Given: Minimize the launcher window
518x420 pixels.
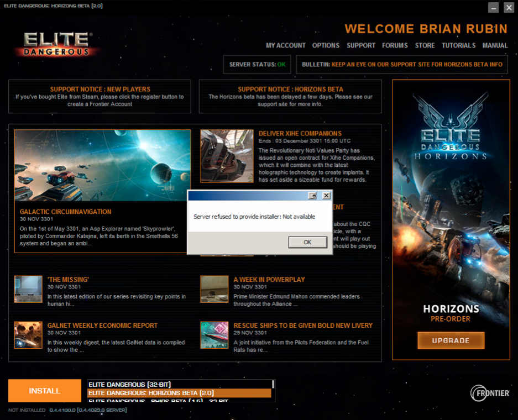Looking at the screenshot, I should tap(493, 8).
